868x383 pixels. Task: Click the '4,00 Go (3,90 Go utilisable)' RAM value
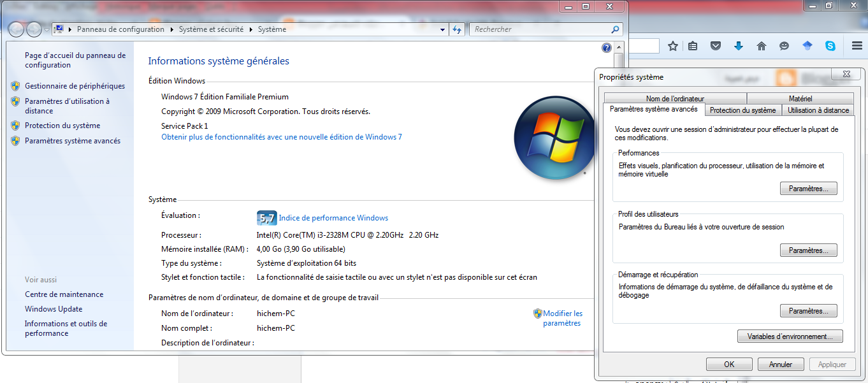click(x=301, y=249)
